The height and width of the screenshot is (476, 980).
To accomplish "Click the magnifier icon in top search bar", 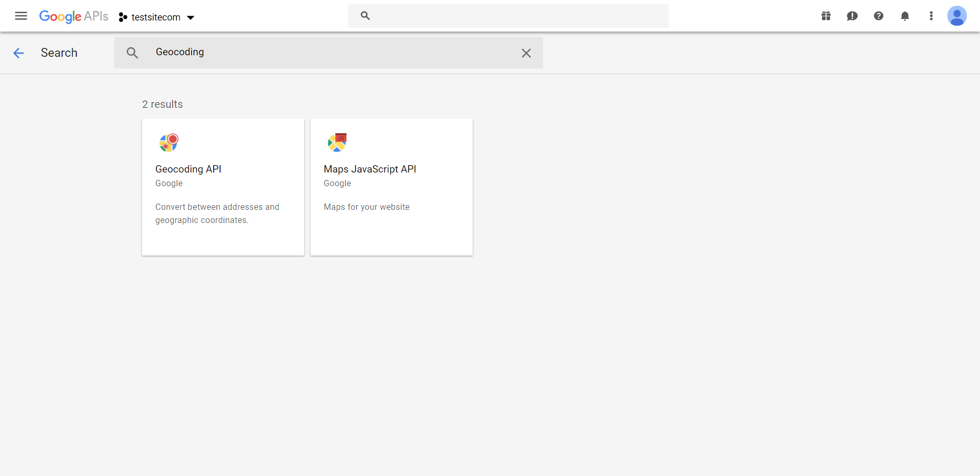I will 365,16.
